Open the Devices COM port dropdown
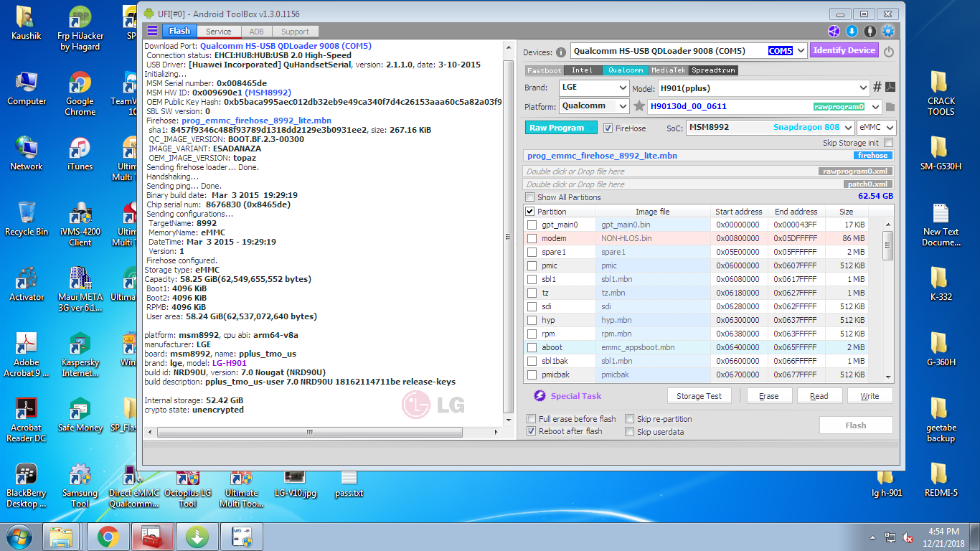This screenshot has height=551, width=980. click(801, 51)
